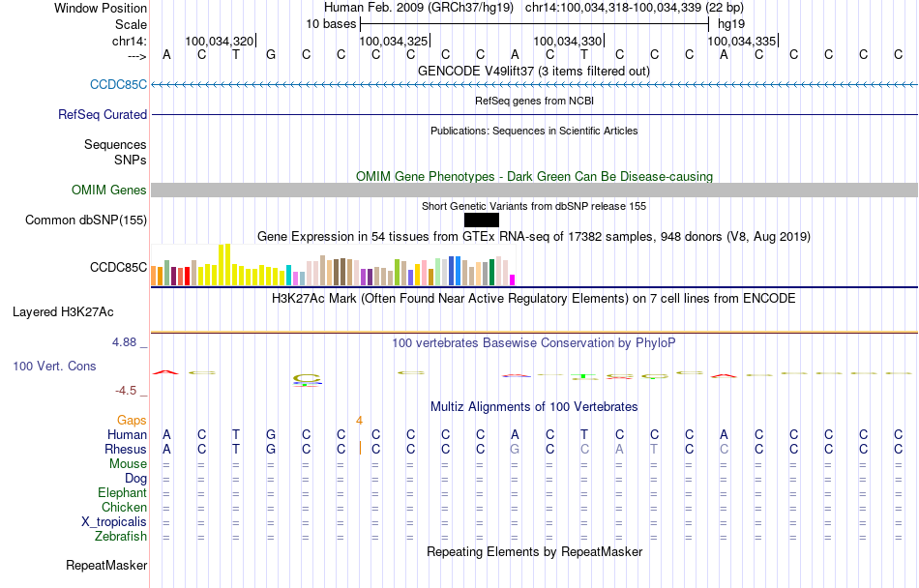
Task: Click the 100 Vert. Cons track label
Action: tap(54, 366)
